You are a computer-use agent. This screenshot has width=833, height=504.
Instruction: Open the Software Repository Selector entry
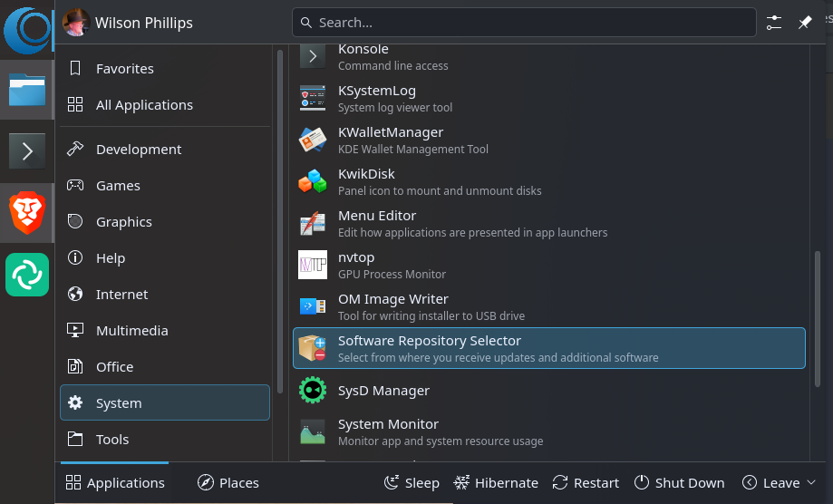pyautogui.click(x=548, y=348)
